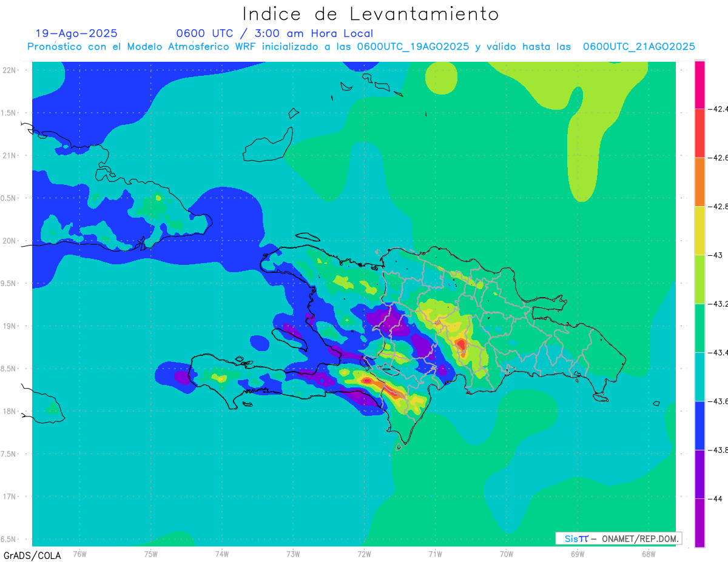Select the date label "19-Ago-2025"
728x562 pixels.
tap(76, 33)
